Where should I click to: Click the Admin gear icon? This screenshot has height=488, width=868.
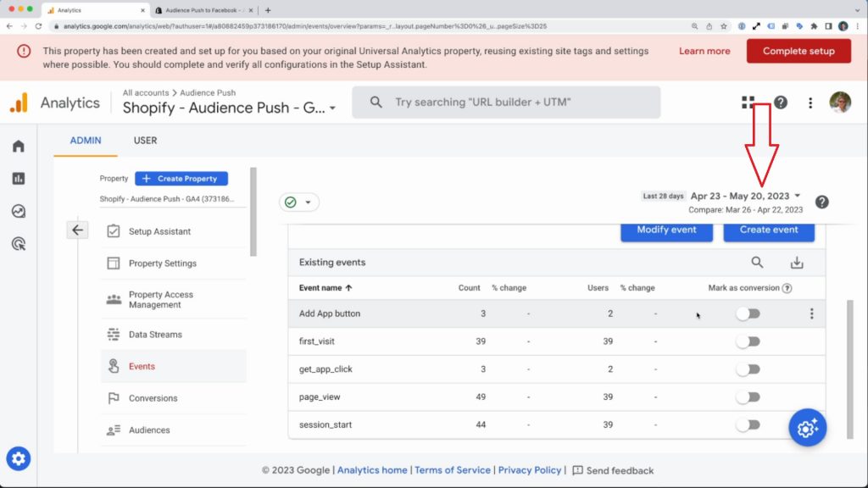coord(19,459)
